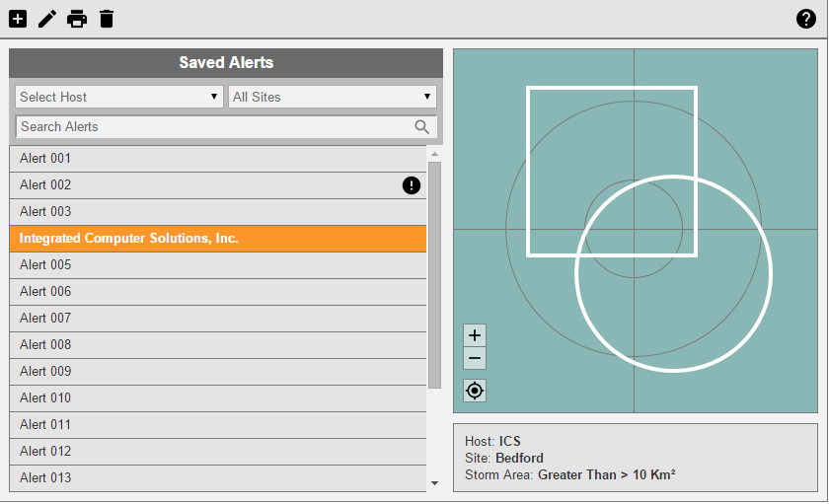The height and width of the screenshot is (504, 829).
Task: Click the delete trash icon
Action: (107, 19)
